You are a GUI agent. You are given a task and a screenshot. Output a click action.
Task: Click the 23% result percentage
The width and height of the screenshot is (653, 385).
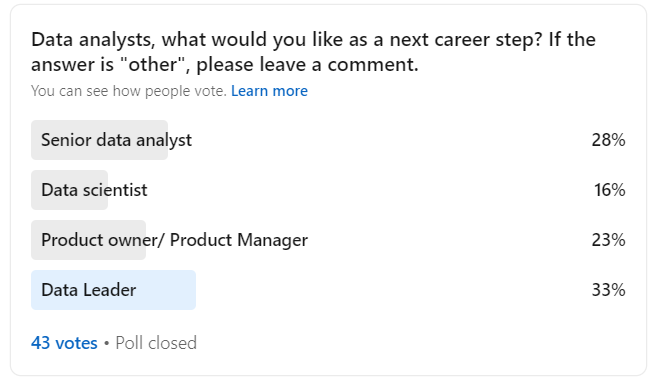click(608, 240)
